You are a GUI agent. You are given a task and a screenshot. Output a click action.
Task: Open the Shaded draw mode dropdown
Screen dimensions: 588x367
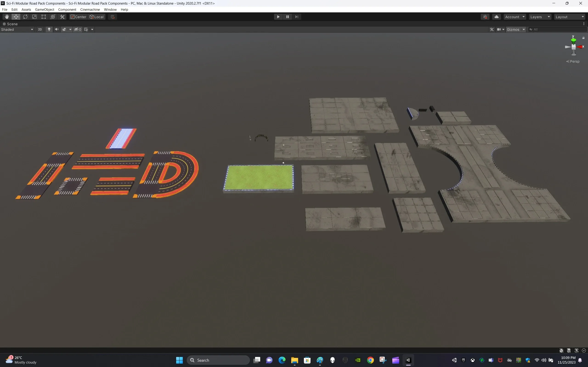(17, 29)
